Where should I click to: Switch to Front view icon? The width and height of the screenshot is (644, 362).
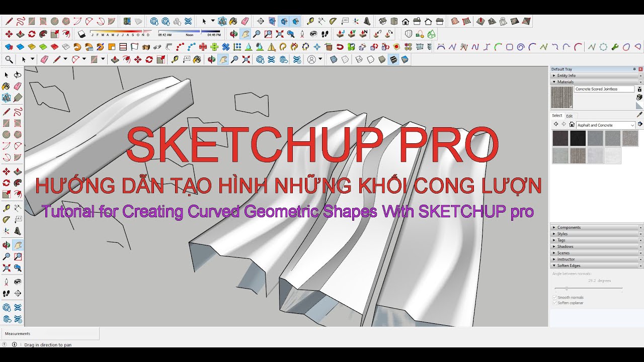(406, 21)
